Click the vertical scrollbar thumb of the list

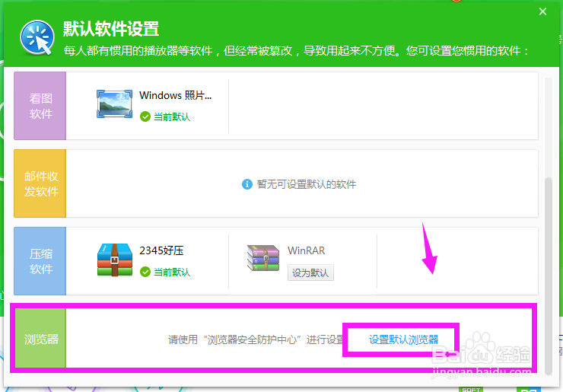pyautogui.click(x=549, y=276)
